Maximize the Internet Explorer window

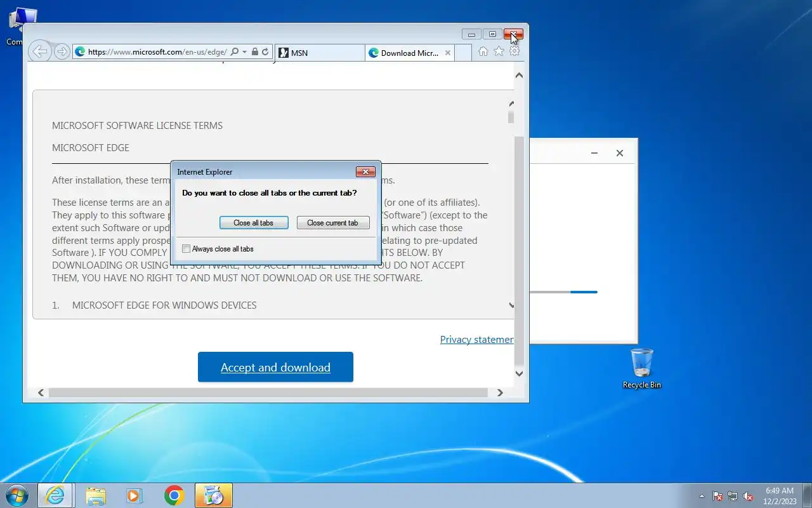tap(492, 34)
